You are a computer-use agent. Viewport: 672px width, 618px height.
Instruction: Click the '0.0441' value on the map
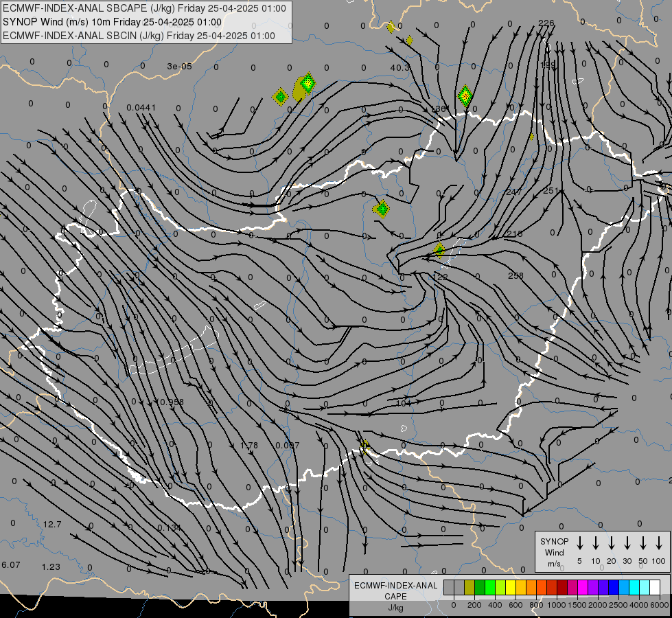[141, 107]
